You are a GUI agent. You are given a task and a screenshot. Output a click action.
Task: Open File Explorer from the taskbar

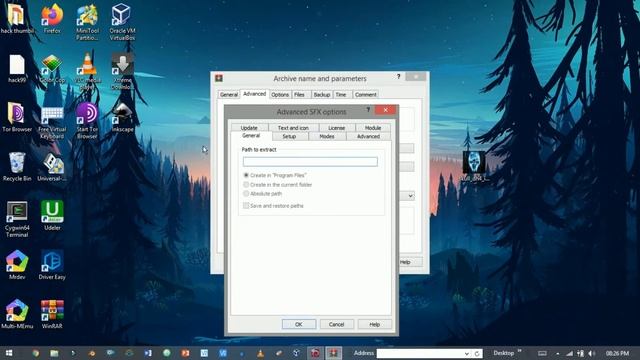pyautogui.click(x=54, y=353)
